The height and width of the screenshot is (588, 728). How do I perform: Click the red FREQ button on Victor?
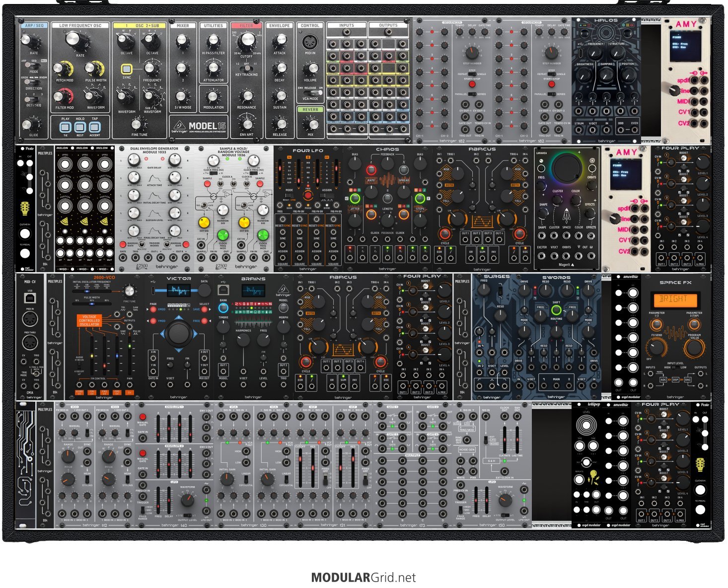click(204, 321)
